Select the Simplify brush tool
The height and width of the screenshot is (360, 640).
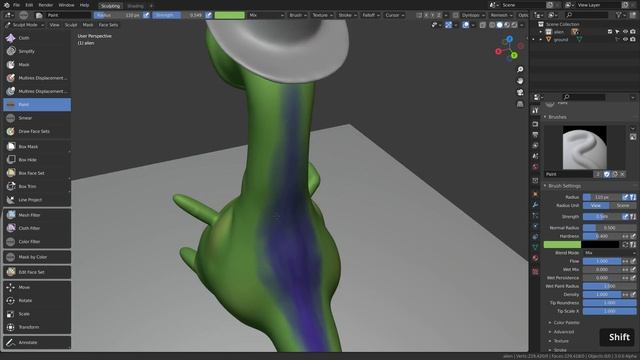[37, 51]
